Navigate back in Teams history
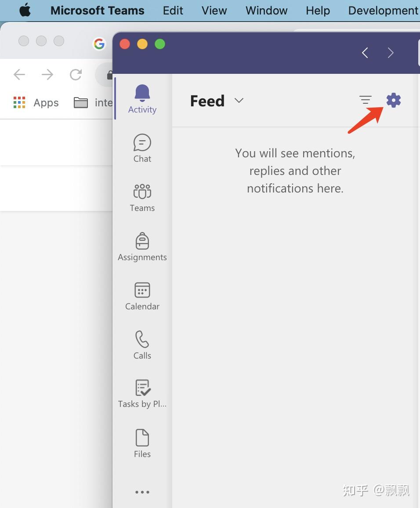The image size is (420, 508). [x=365, y=52]
